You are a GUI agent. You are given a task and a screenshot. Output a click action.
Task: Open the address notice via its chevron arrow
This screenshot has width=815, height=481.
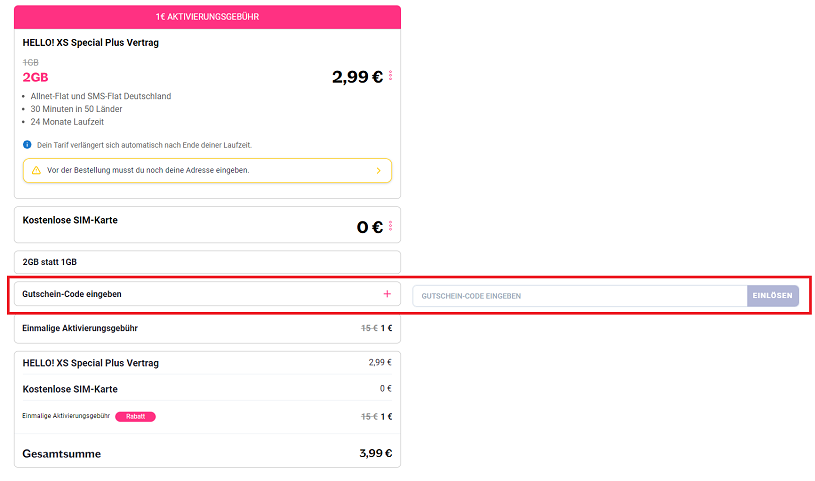pos(378,171)
